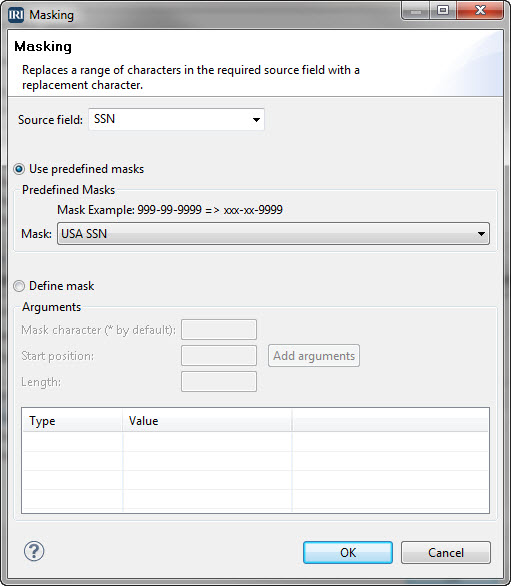
Task: Select the Define mask radio button
Action: click(x=19, y=286)
